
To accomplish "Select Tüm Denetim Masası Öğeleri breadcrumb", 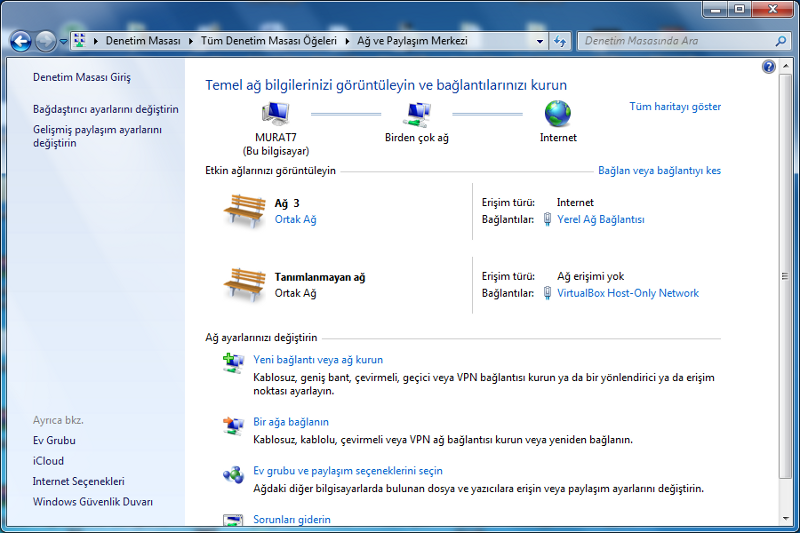I will [x=268, y=41].
